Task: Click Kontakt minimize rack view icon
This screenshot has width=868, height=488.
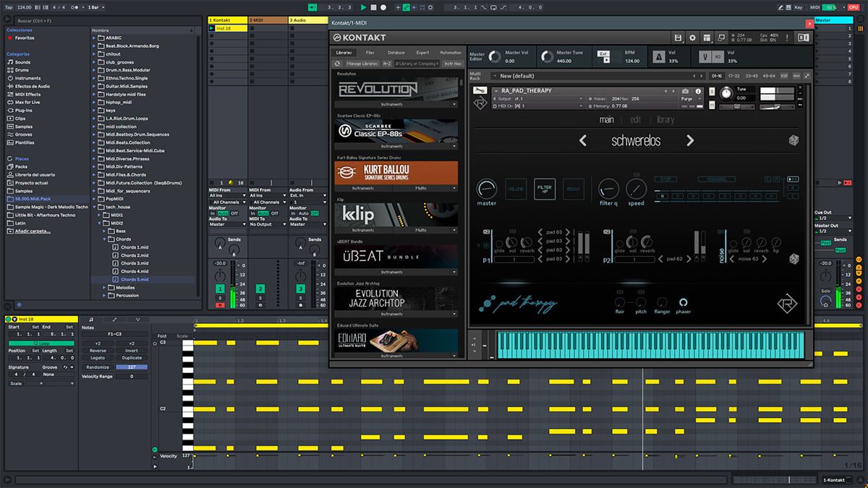Action: [720, 38]
